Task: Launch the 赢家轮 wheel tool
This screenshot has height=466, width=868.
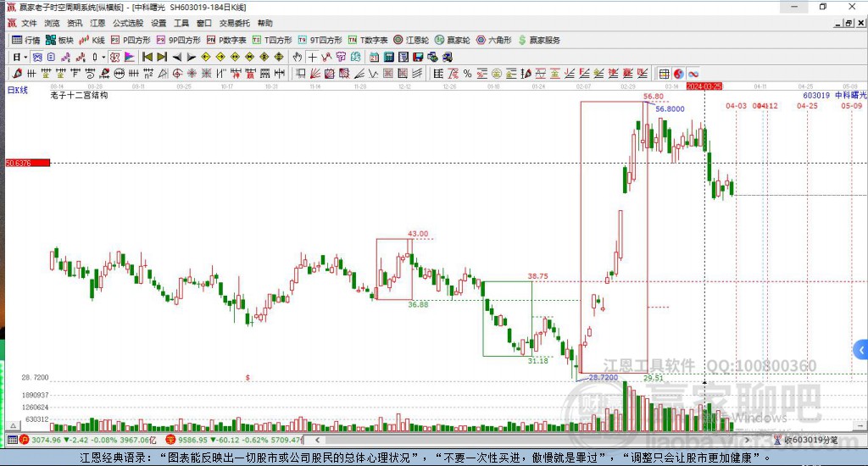Action: (x=453, y=40)
